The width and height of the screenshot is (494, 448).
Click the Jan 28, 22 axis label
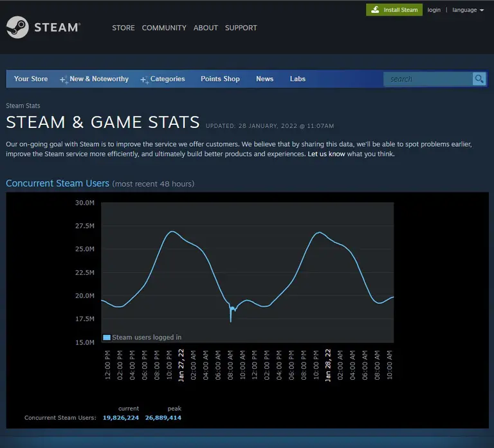[328, 366]
